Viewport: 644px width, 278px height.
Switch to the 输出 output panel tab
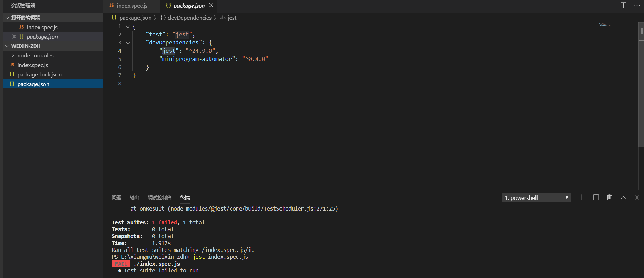[x=134, y=197]
